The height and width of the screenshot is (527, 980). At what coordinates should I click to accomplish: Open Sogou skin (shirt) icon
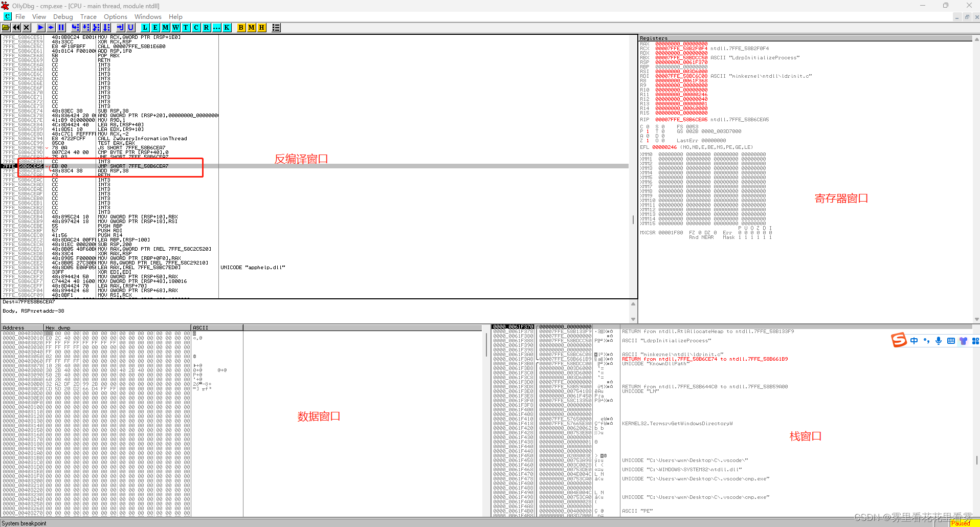[x=963, y=341]
